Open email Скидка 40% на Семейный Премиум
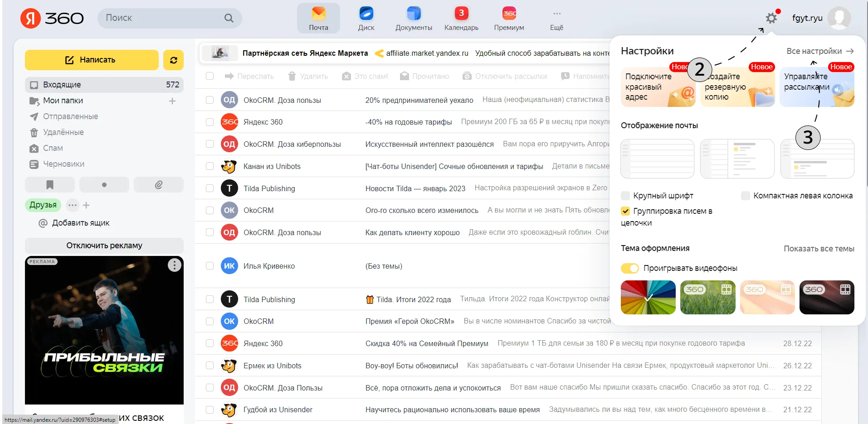The height and width of the screenshot is (424, 868). point(427,344)
